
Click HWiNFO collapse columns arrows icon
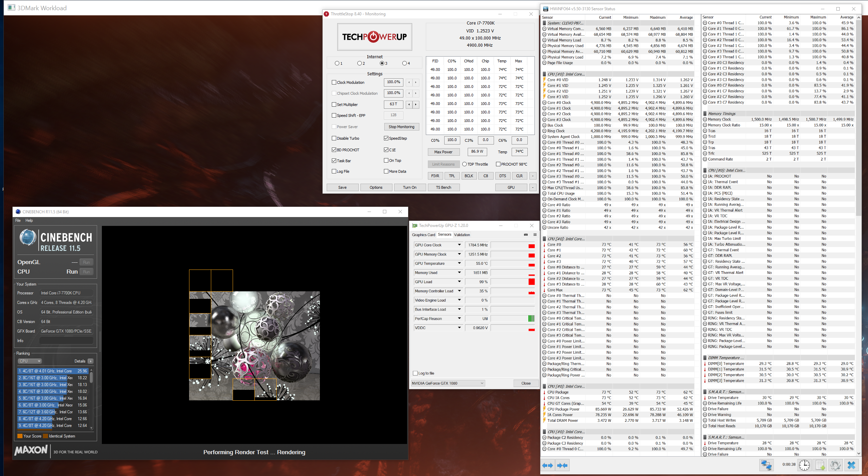click(562, 465)
